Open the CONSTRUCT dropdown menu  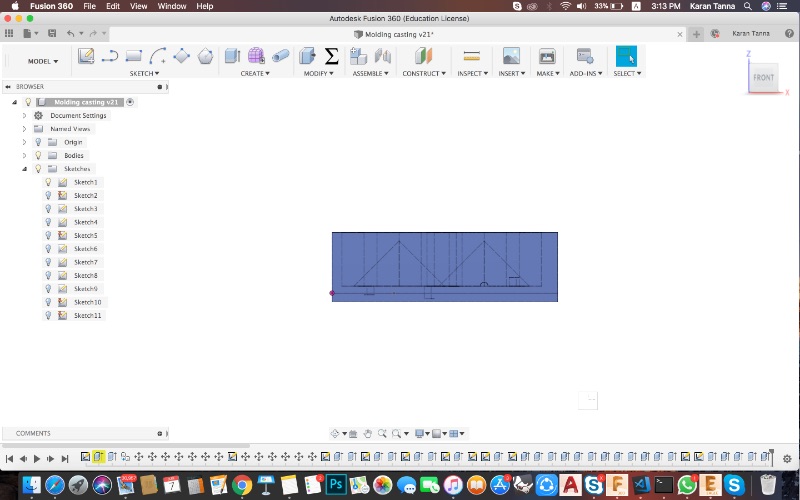click(424, 73)
